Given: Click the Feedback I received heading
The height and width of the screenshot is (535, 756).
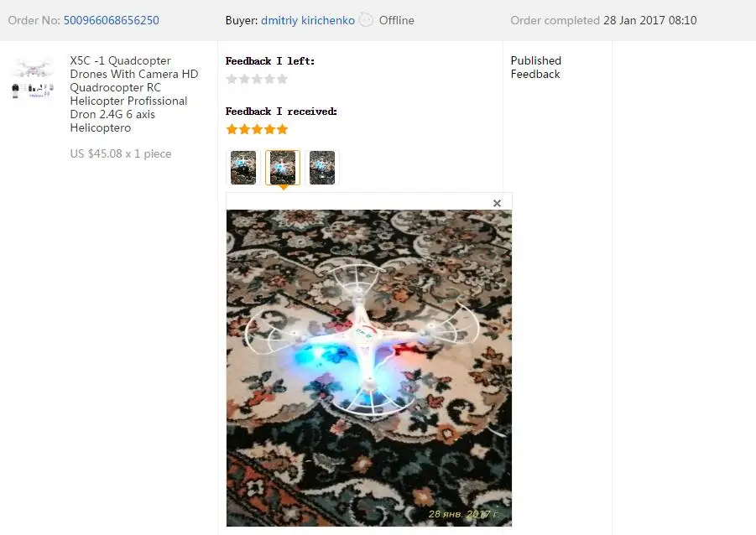Looking at the screenshot, I should pyautogui.click(x=281, y=112).
